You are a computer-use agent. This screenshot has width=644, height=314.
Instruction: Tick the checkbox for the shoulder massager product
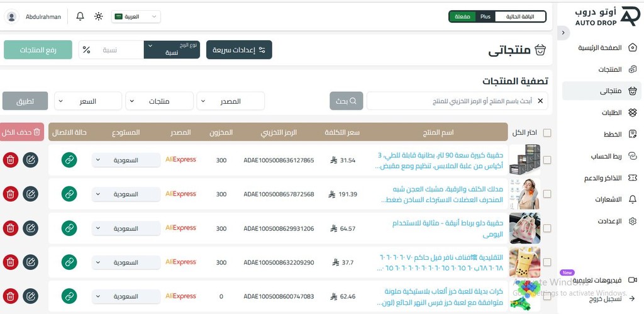[547, 194]
